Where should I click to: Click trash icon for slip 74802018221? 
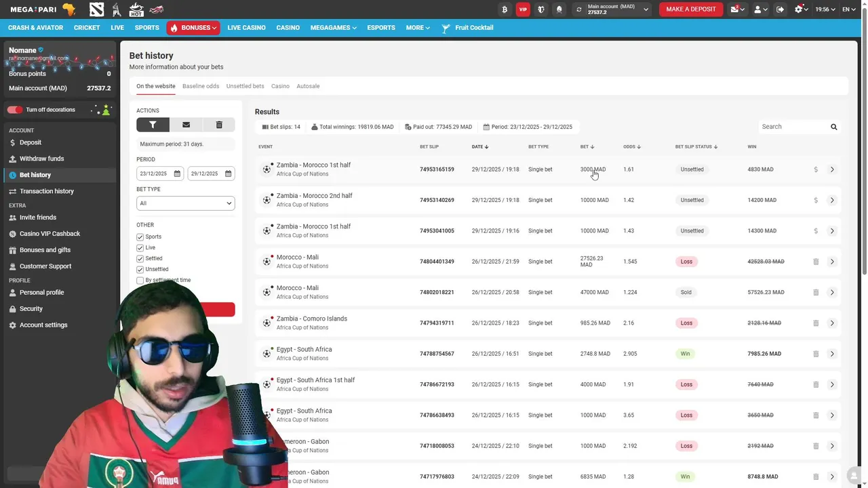pos(816,292)
